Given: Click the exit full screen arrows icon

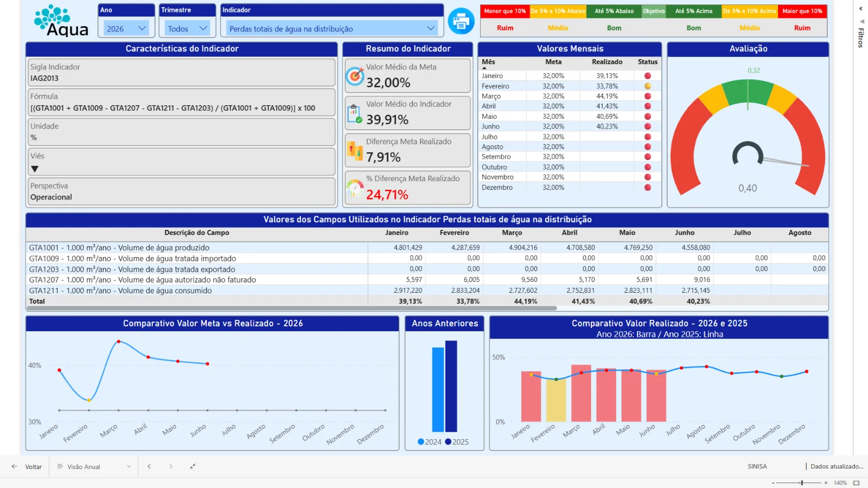Looking at the screenshot, I should point(193,466).
